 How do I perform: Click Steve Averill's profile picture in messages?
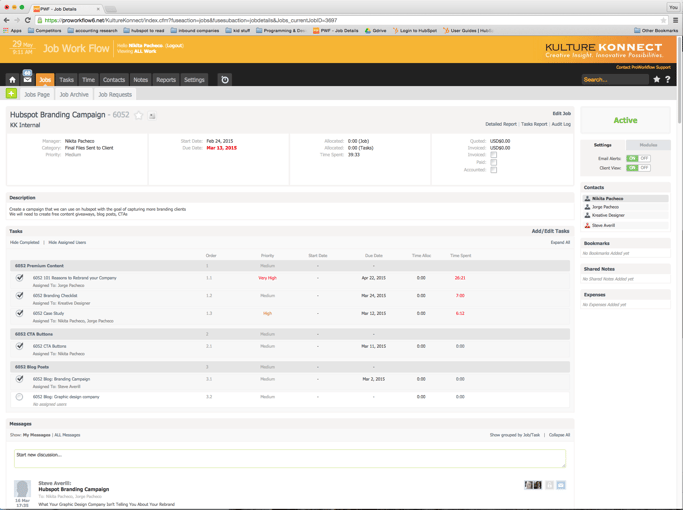pos(22,489)
